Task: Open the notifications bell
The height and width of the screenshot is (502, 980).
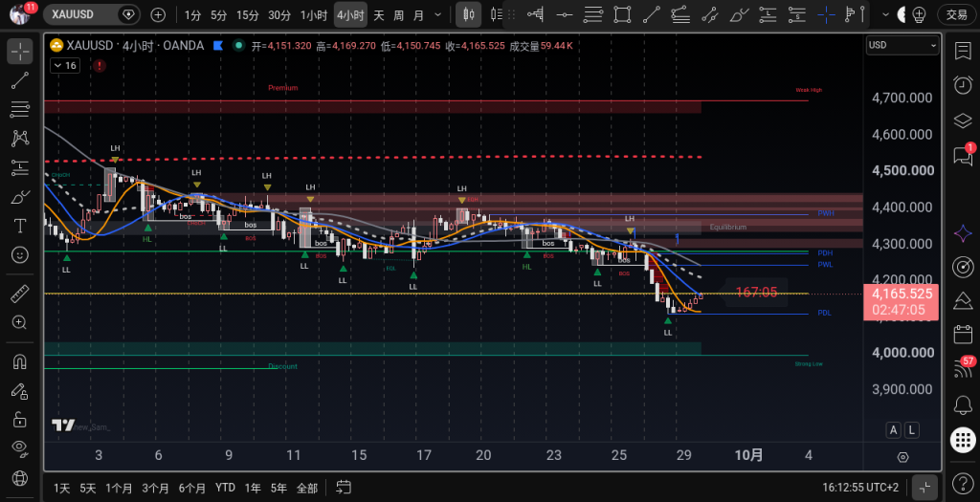Action: (963, 405)
